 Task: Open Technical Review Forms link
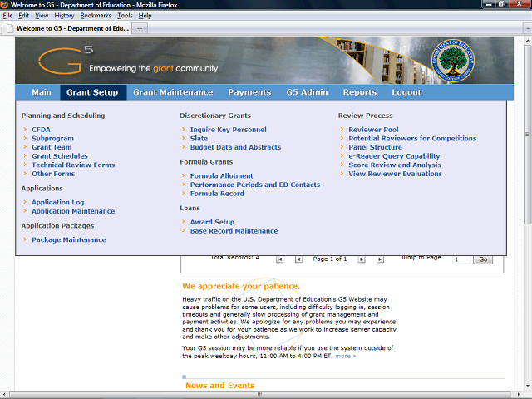click(x=73, y=165)
